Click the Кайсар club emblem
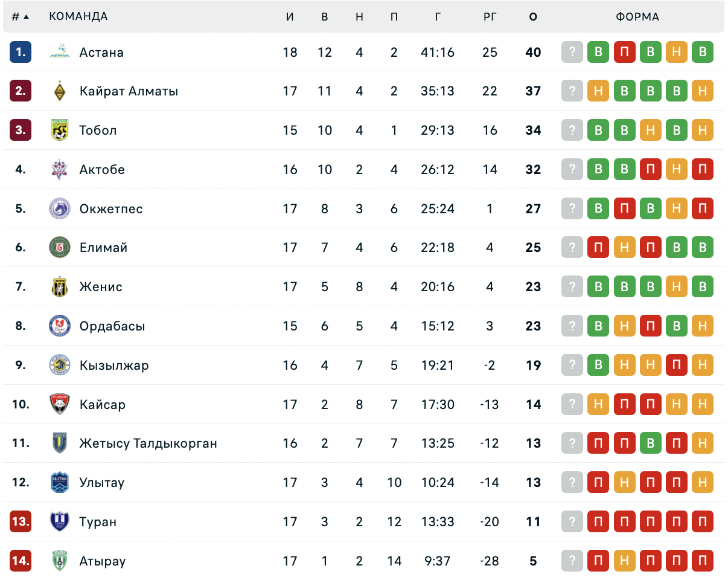 tap(60, 404)
